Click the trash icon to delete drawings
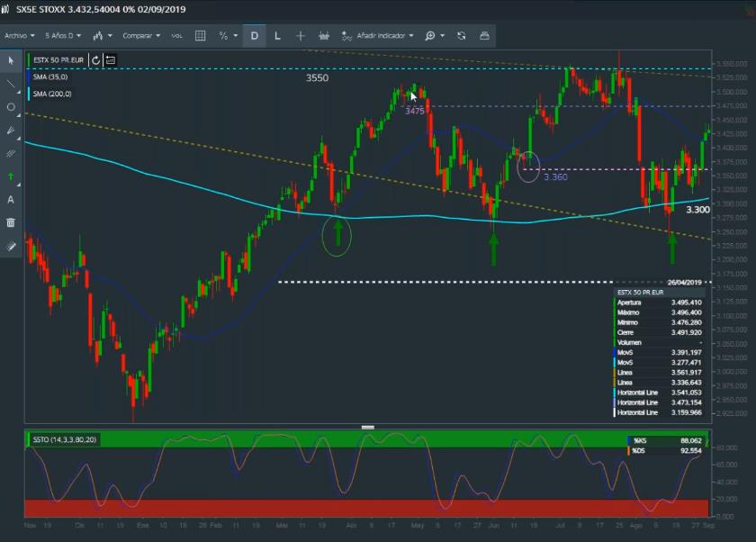 point(11,222)
